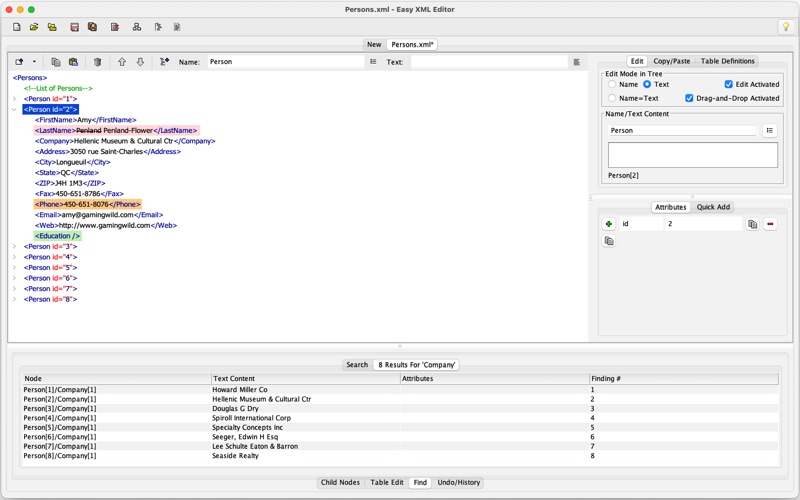Click list icon beside Name/Text Content field
The width and height of the screenshot is (800, 500).
click(769, 131)
